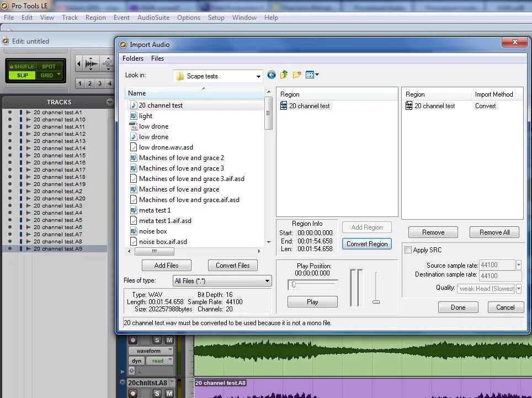Enable Apply SRC checkbox
This screenshot has height=398, width=532.
408,250
